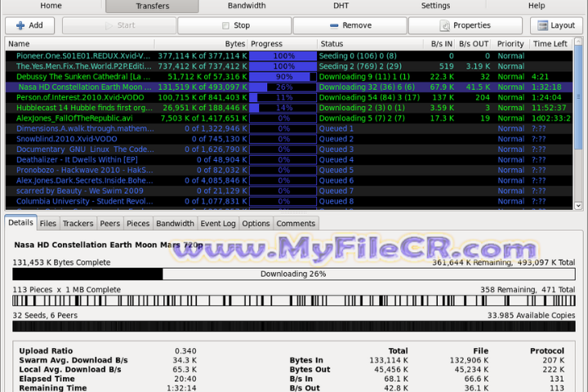
Task: Click the Queued 5 status cell
Action: [x=336, y=171]
